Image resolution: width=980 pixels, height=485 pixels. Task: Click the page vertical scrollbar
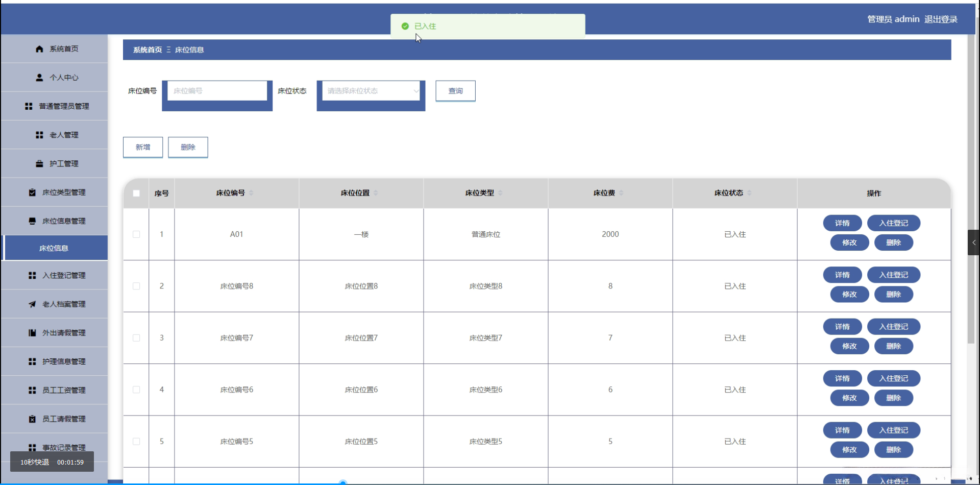tap(971, 189)
